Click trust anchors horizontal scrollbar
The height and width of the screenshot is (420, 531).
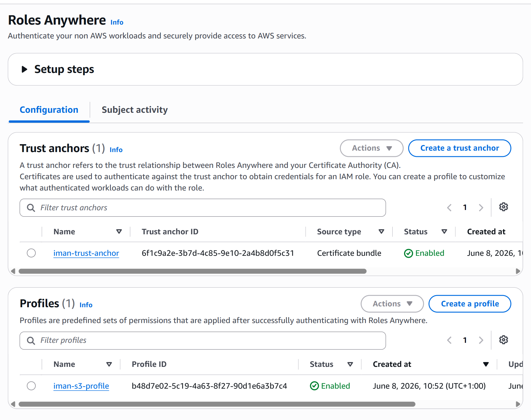193,271
